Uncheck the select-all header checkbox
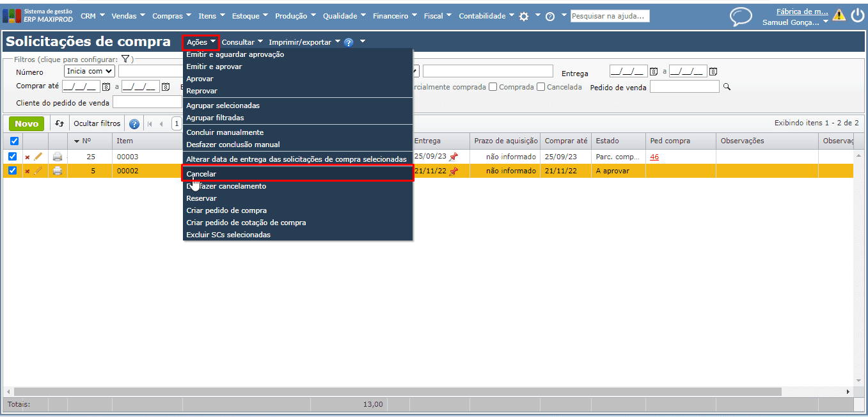The image size is (868, 417). [x=14, y=141]
